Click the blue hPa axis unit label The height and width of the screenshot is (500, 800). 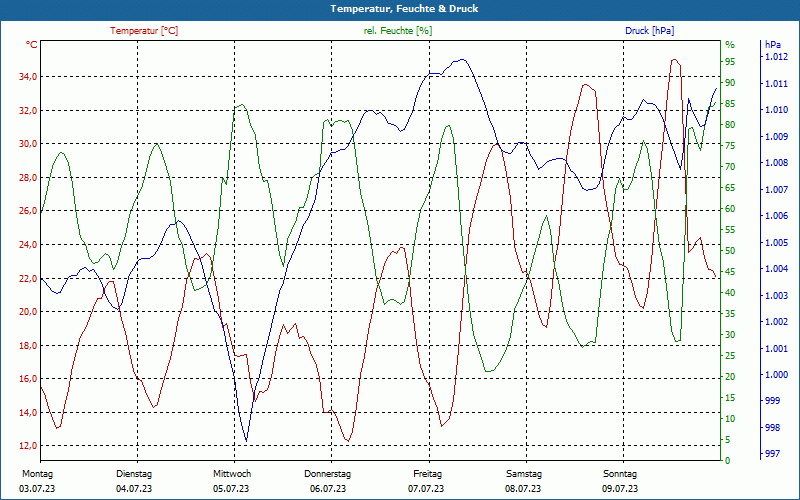(x=773, y=45)
